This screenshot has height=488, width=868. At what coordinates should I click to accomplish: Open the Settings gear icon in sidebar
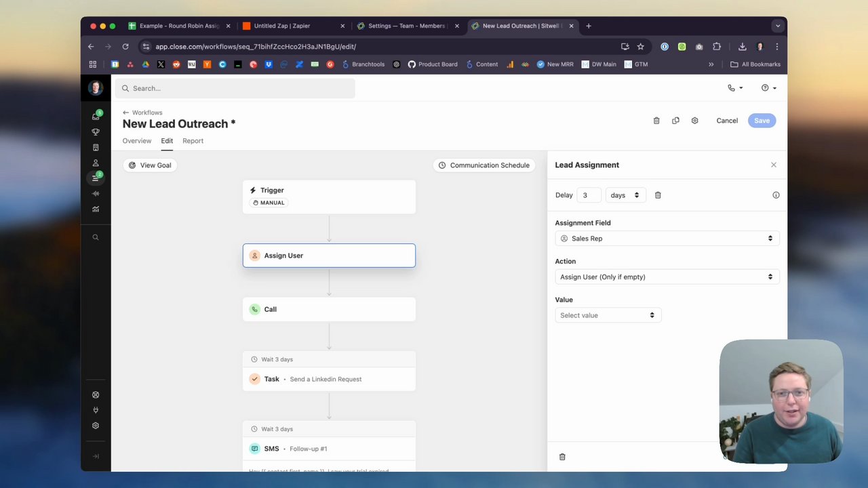click(96, 426)
